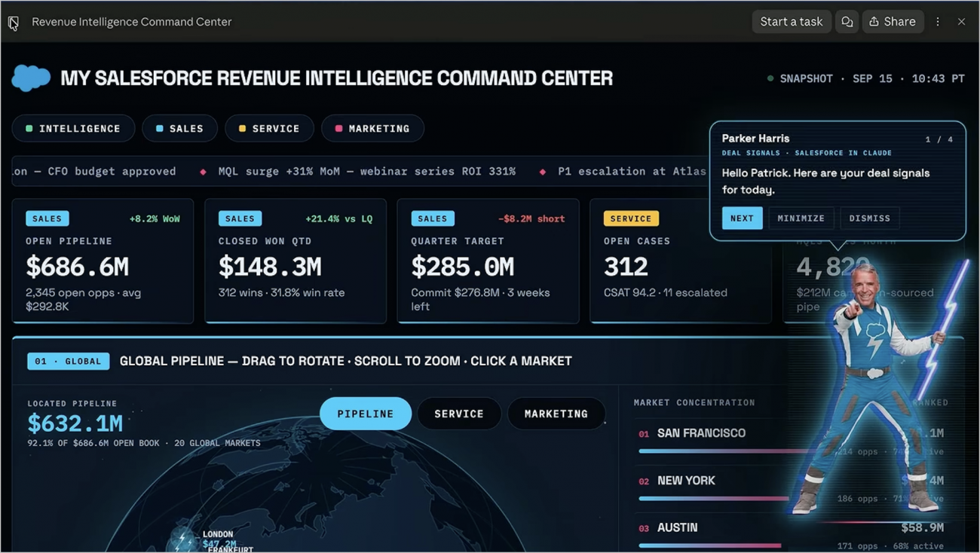Click the Market Concentration heading

pyautogui.click(x=694, y=402)
